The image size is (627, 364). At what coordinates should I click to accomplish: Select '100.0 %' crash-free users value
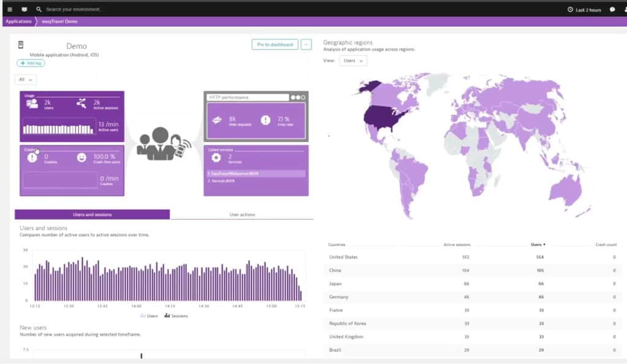coord(104,157)
